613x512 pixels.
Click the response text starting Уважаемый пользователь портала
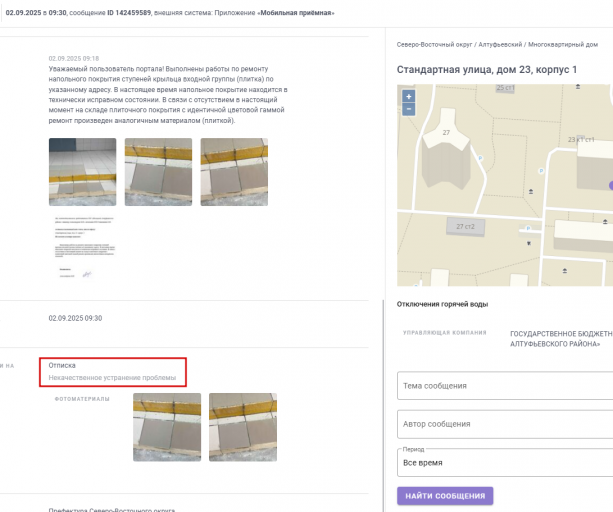(168, 95)
